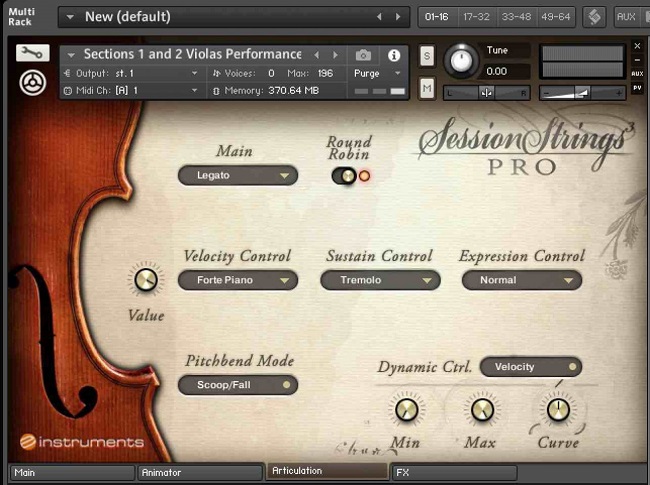Viewport: 650px width, 485px height.
Task: Click the Curve dynamic knob
Action: click(x=558, y=410)
